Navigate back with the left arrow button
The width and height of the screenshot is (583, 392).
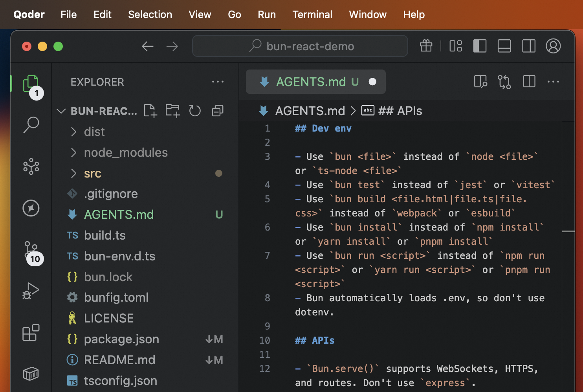148,46
